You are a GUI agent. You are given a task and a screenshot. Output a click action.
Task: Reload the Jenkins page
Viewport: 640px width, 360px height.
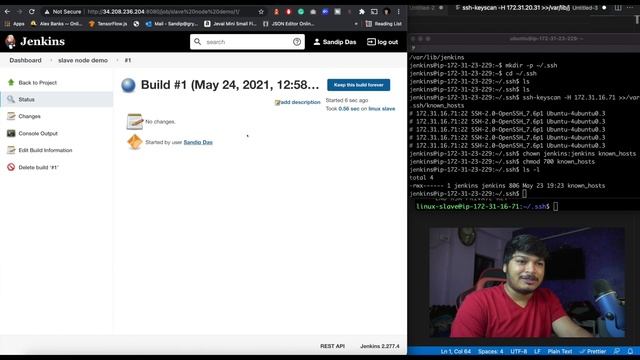click(x=31, y=11)
